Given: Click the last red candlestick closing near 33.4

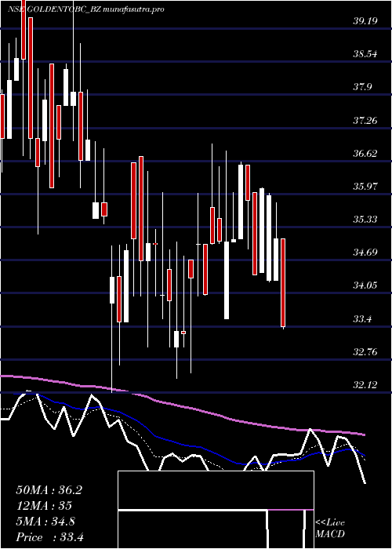Looking at the screenshot, I should point(284,283).
